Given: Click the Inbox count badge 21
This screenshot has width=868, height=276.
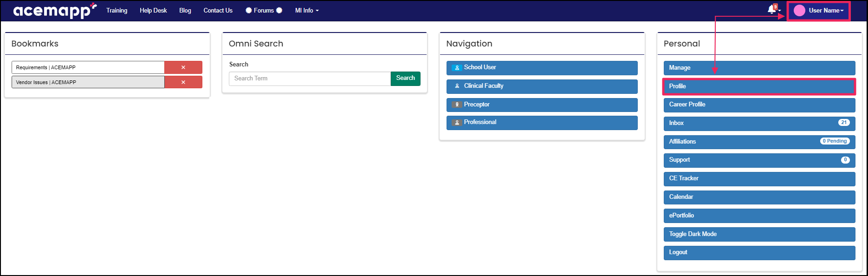Looking at the screenshot, I should 844,123.
